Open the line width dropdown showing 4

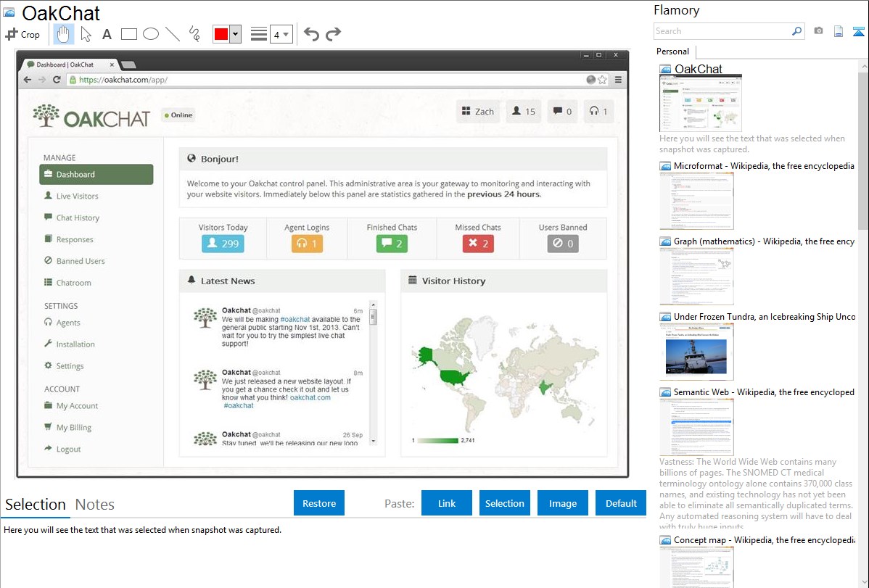coord(281,34)
